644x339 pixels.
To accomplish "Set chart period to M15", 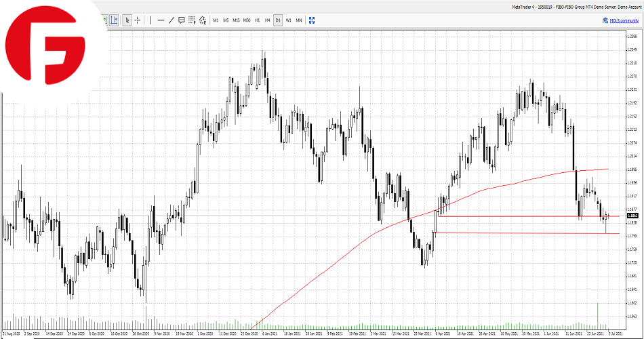I will 236,20.
